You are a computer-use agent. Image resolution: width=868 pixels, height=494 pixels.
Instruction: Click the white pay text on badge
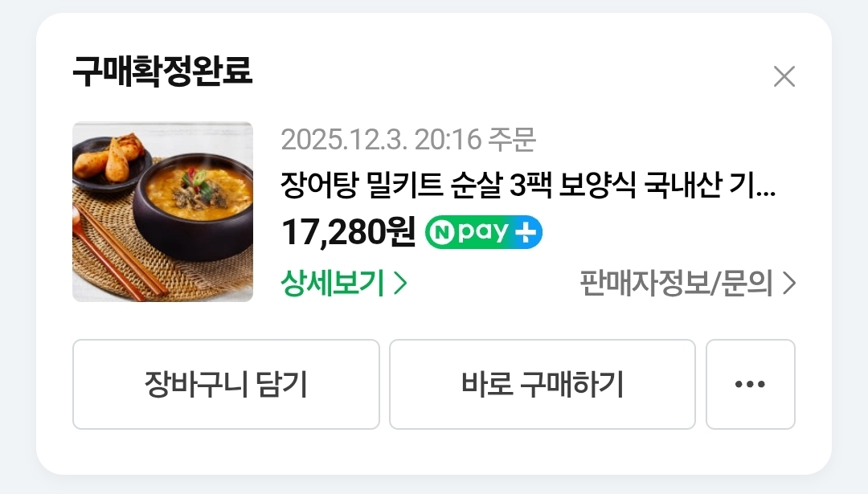click(x=483, y=232)
